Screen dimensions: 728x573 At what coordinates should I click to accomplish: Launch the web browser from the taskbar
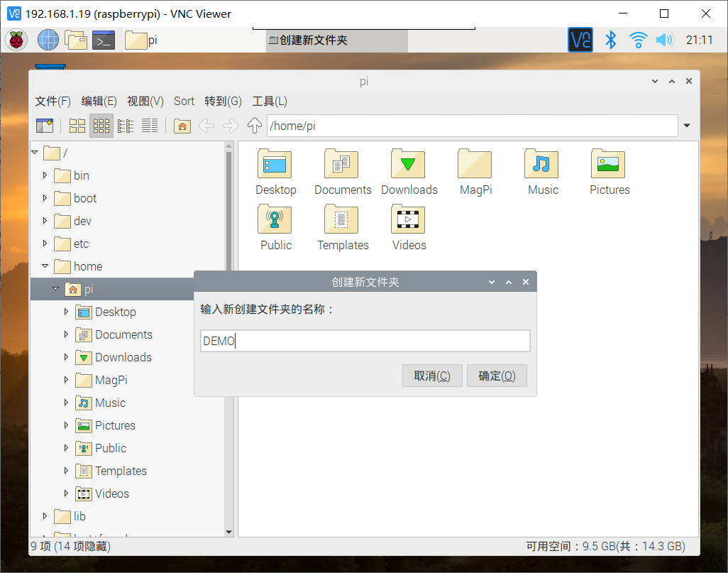tap(48, 40)
